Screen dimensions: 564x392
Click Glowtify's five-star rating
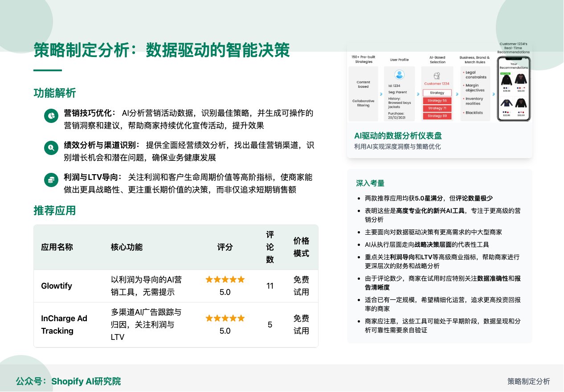coord(225,280)
